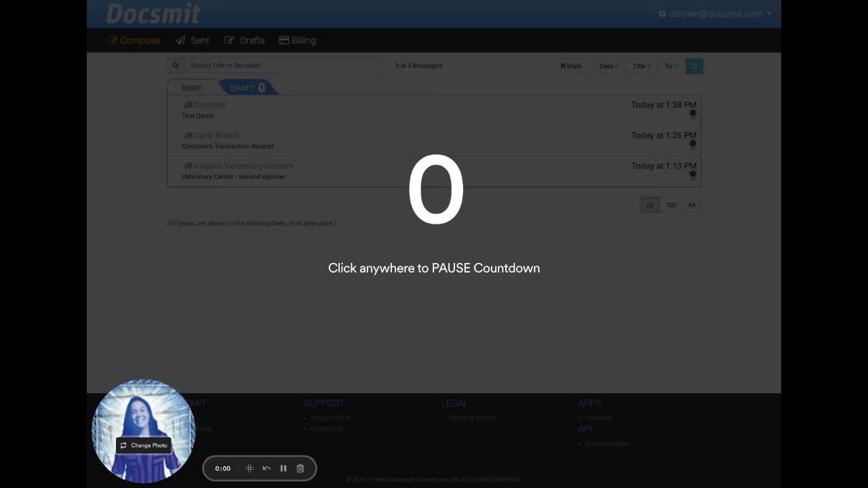Open Contact Us footer link
The width and height of the screenshot is (868, 488).
coord(326,429)
